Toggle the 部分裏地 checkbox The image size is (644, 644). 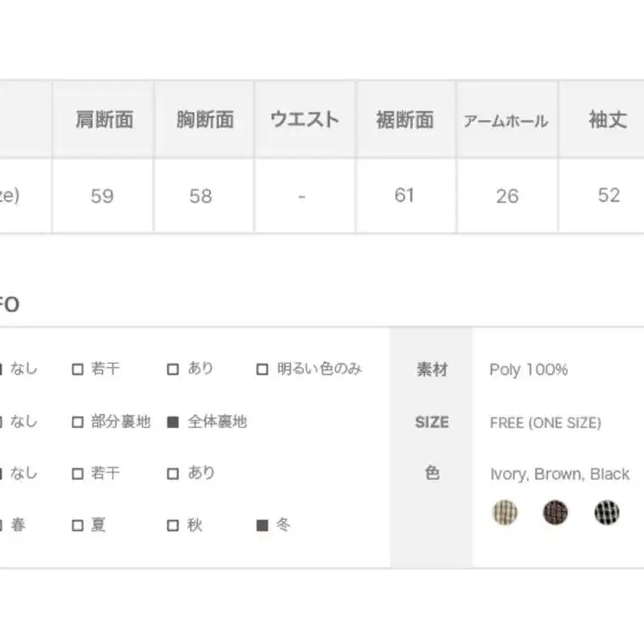click(x=78, y=422)
